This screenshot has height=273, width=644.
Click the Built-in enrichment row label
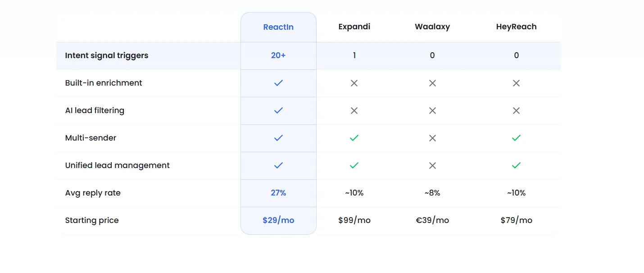pos(104,83)
